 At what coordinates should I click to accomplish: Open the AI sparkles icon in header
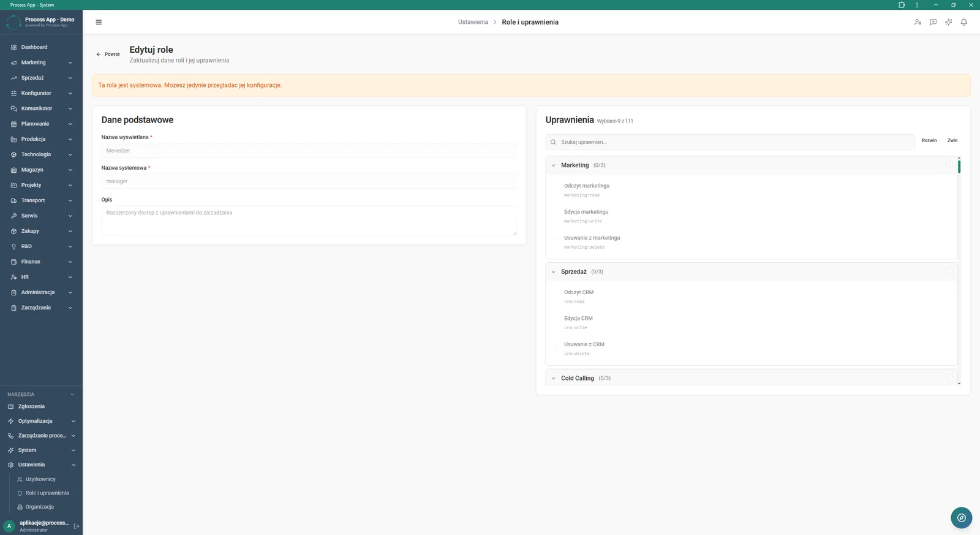point(948,22)
